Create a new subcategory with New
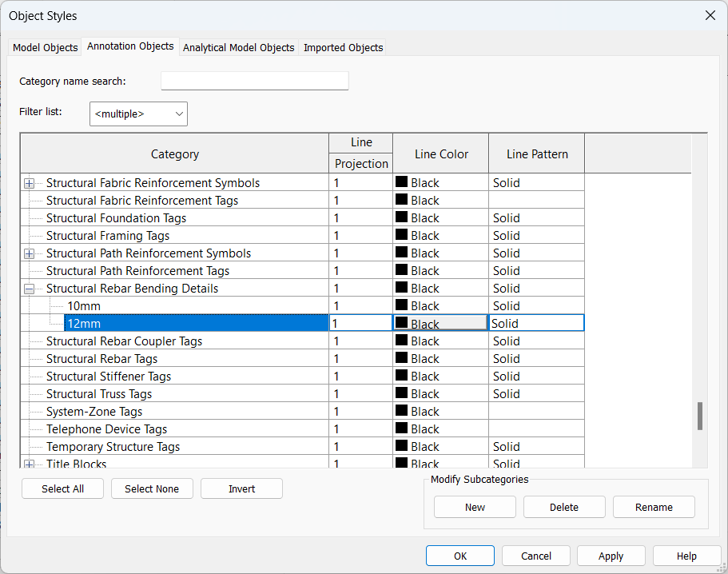The height and width of the screenshot is (574, 728). pyautogui.click(x=475, y=506)
